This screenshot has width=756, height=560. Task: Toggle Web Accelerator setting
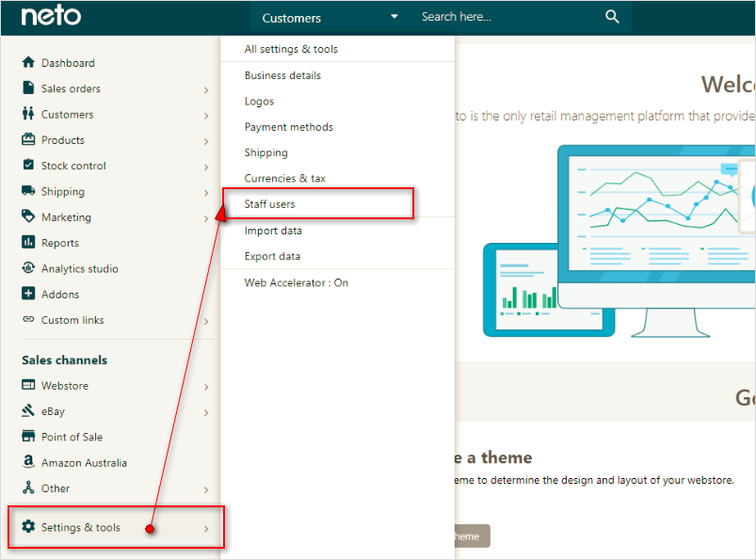tap(296, 282)
